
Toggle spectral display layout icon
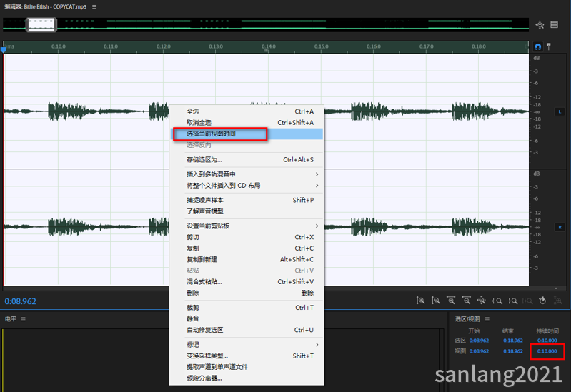pos(555,25)
